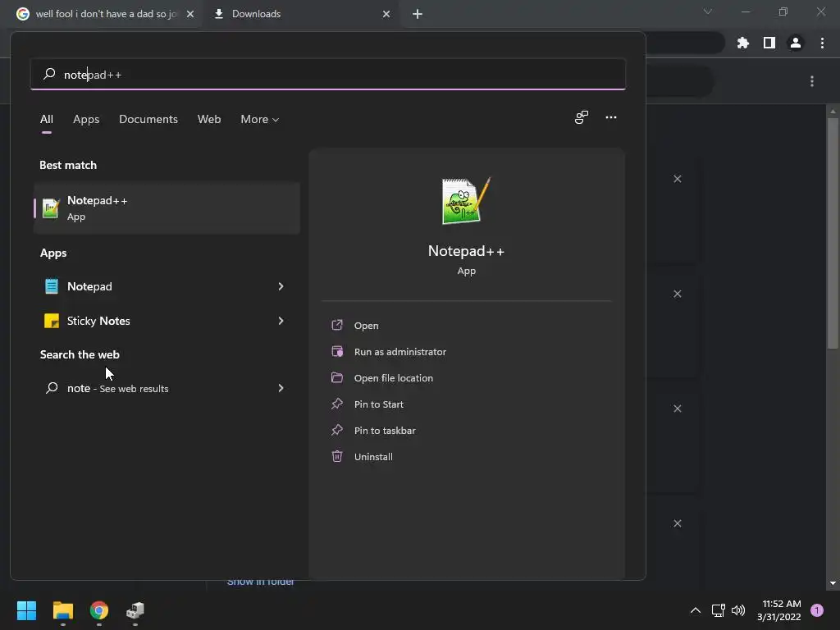Open volume control tray icon
Screen dimensions: 840x630
[738, 610]
